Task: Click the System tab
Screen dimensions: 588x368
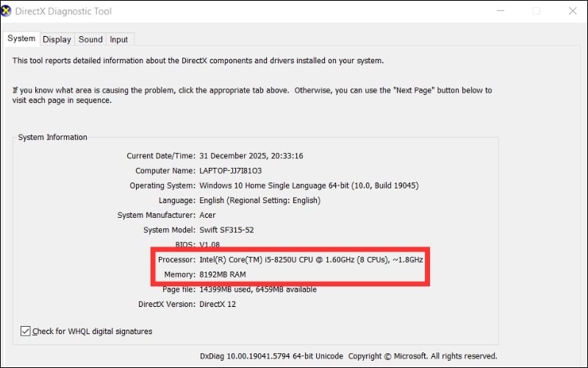Action: pyautogui.click(x=21, y=38)
